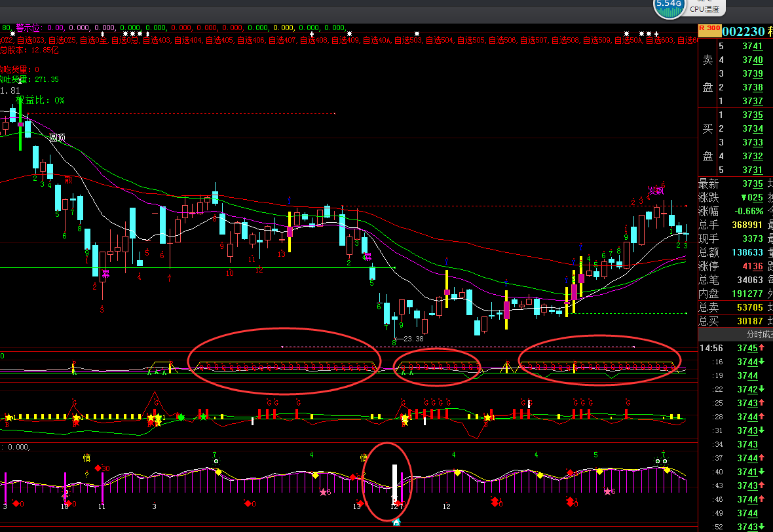Screen dimensions: 773x532
Task: Click the 自选507 indicator label
Action: (x=534, y=40)
